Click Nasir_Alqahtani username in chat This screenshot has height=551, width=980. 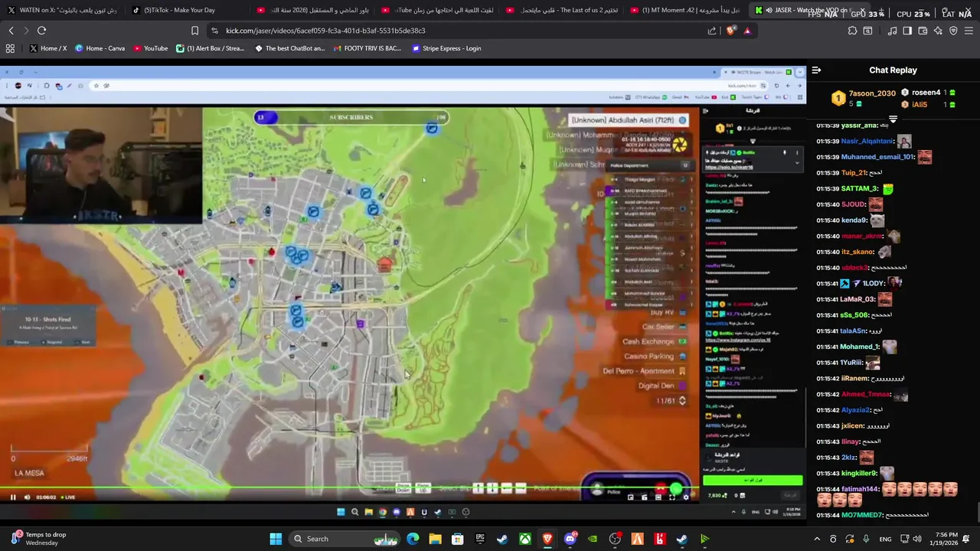867,141
